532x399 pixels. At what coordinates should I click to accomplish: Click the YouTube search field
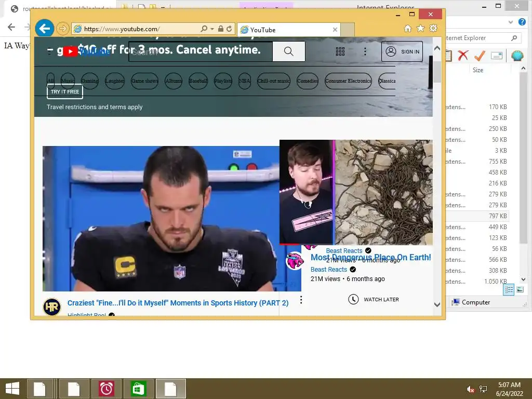pyautogui.click(x=201, y=51)
